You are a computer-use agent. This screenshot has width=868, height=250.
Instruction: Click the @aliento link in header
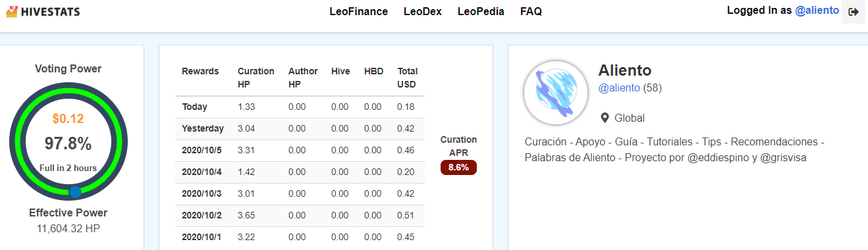(x=817, y=11)
